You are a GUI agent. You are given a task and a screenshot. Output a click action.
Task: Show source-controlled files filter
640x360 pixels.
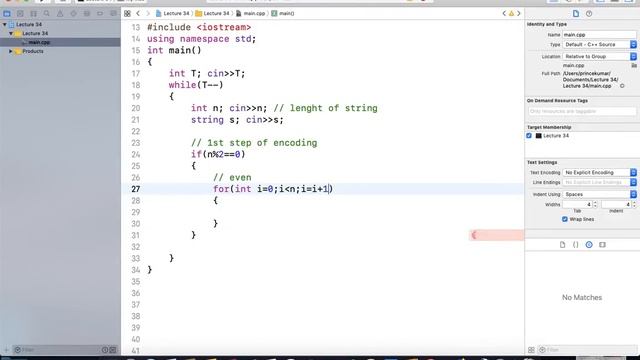[113, 350]
